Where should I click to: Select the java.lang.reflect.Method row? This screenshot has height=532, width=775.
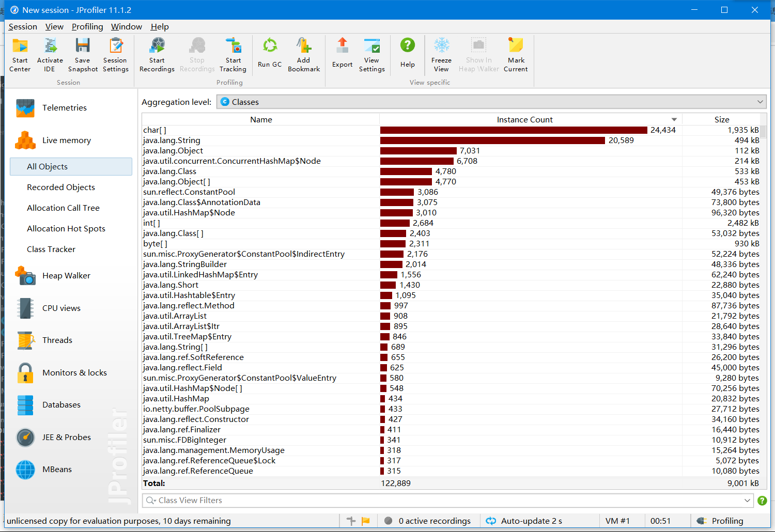(451, 306)
